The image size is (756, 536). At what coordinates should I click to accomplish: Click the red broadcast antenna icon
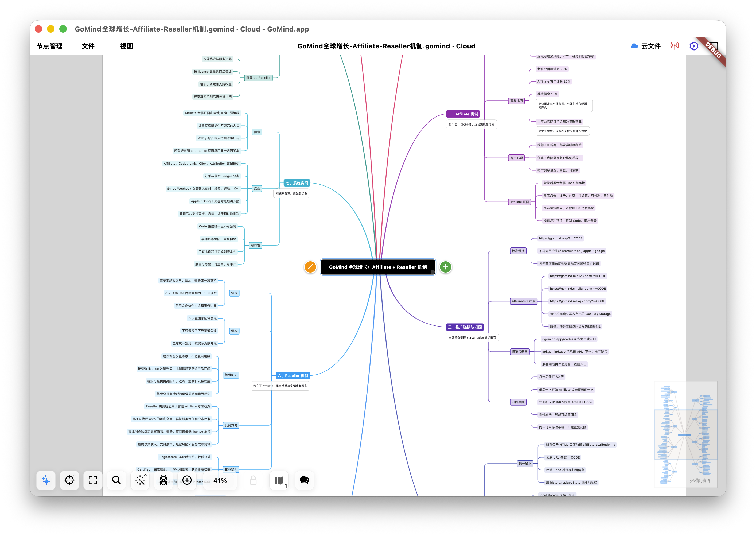point(675,46)
